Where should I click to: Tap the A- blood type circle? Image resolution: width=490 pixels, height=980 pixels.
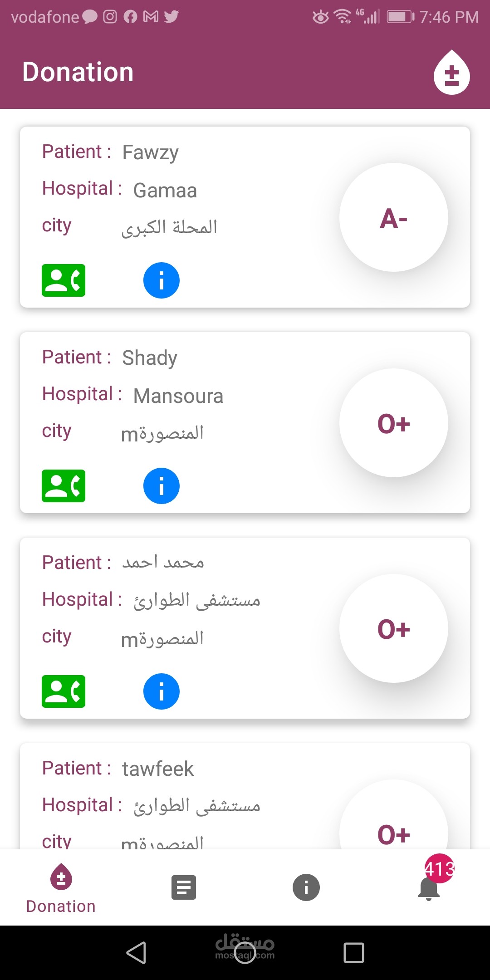394,218
